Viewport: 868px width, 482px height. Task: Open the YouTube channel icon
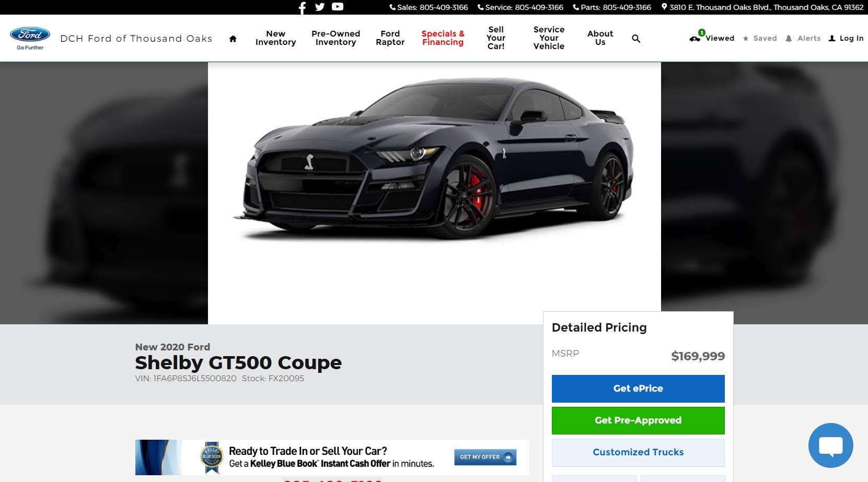click(338, 7)
